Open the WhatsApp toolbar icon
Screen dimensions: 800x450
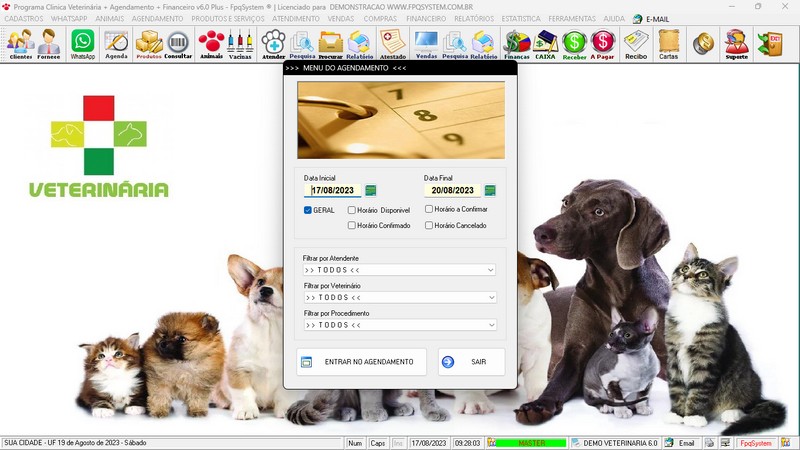[82, 43]
